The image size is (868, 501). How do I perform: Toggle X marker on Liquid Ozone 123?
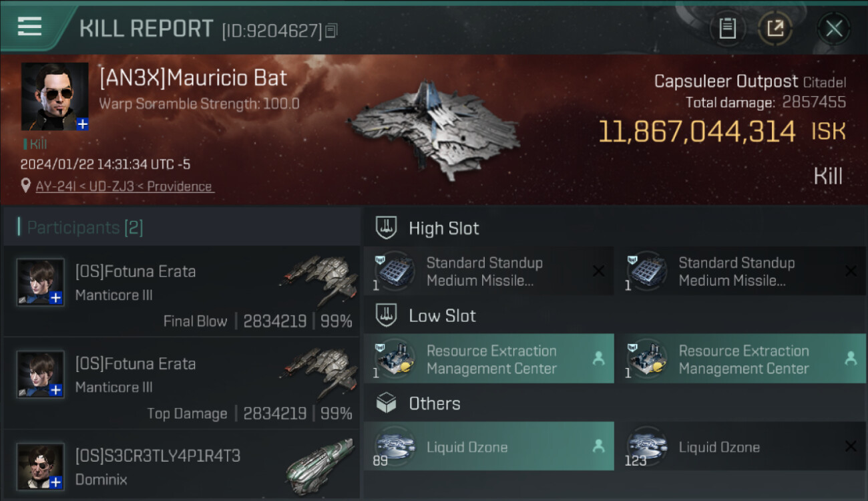tap(850, 446)
